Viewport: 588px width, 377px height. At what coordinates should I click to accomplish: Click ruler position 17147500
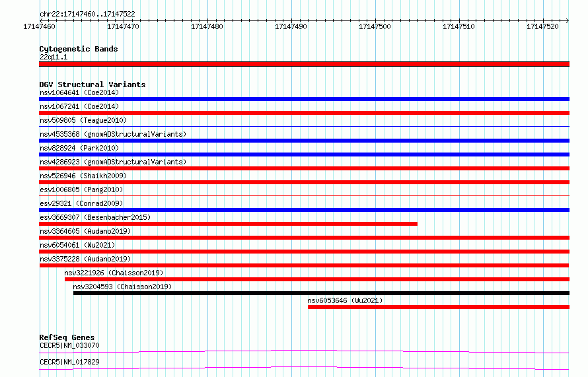tap(375, 26)
